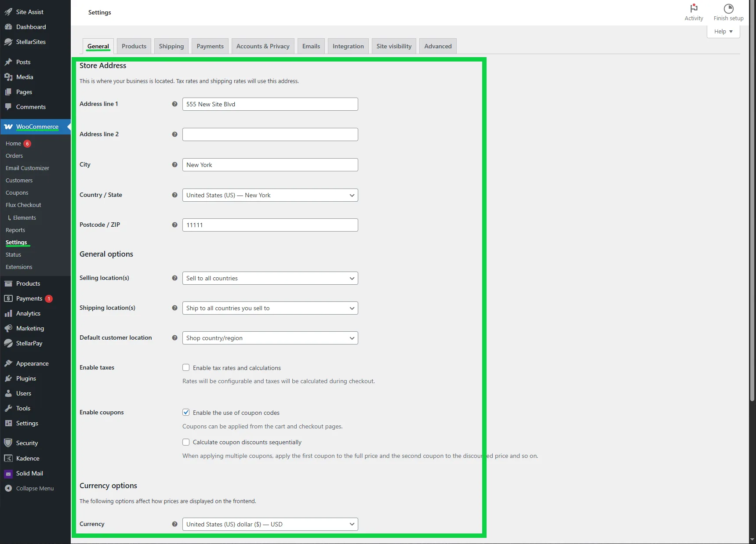This screenshot has height=544, width=756.
Task: Enable tax rates and calculations
Action: 186,367
